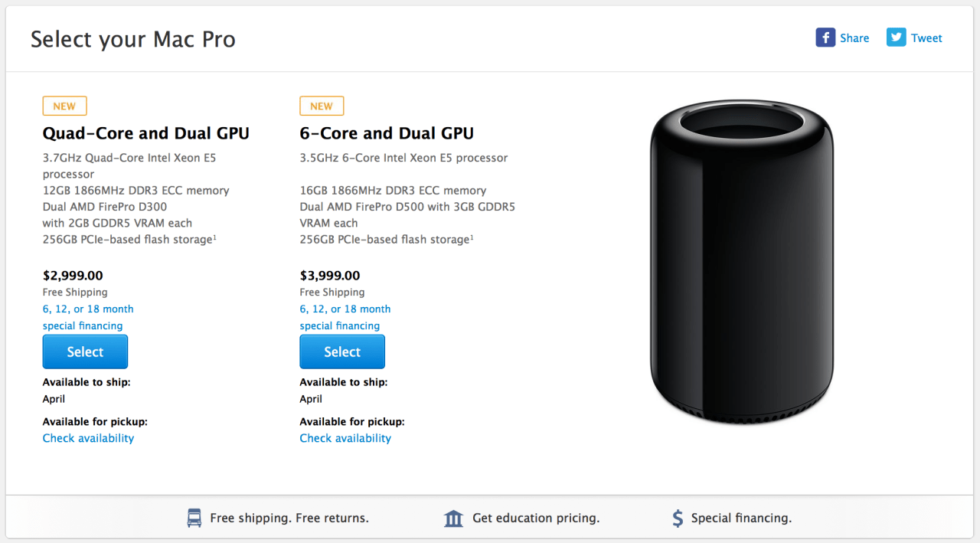This screenshot has height=543, width=980.
Task: Click the special financing dollar icon
Action: pyautogui.click(x=678, y=518)
